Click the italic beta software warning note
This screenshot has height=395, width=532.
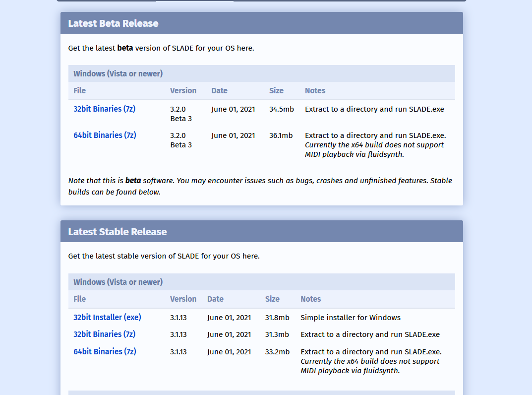point(260,186)
